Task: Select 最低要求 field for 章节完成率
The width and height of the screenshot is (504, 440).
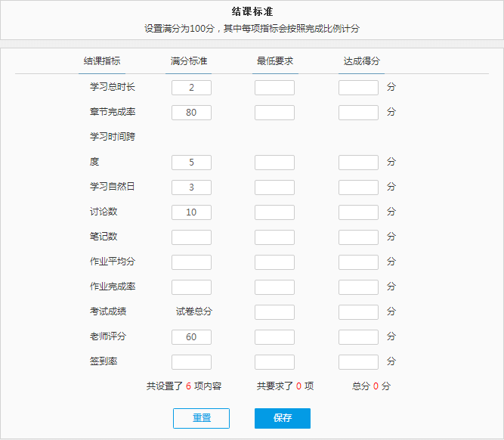Action: pos(274,113)
